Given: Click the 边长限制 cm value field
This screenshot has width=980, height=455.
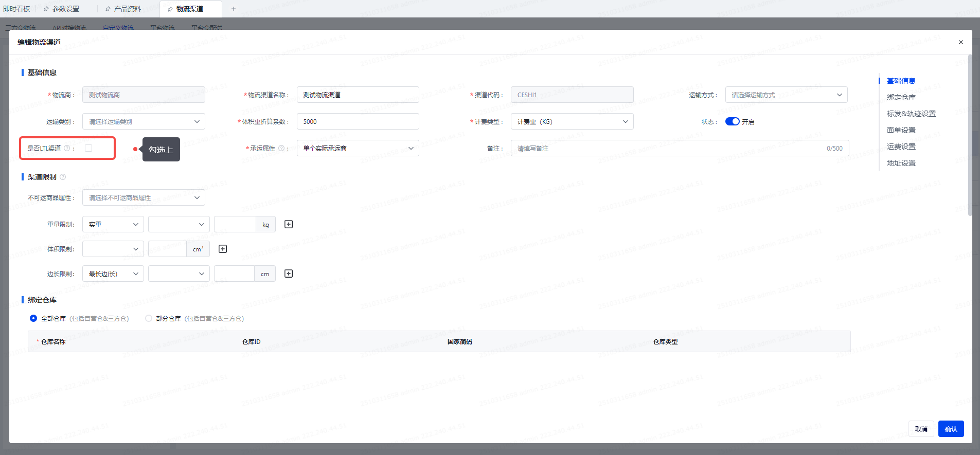Looking at the screenshot, I should 234,274.
